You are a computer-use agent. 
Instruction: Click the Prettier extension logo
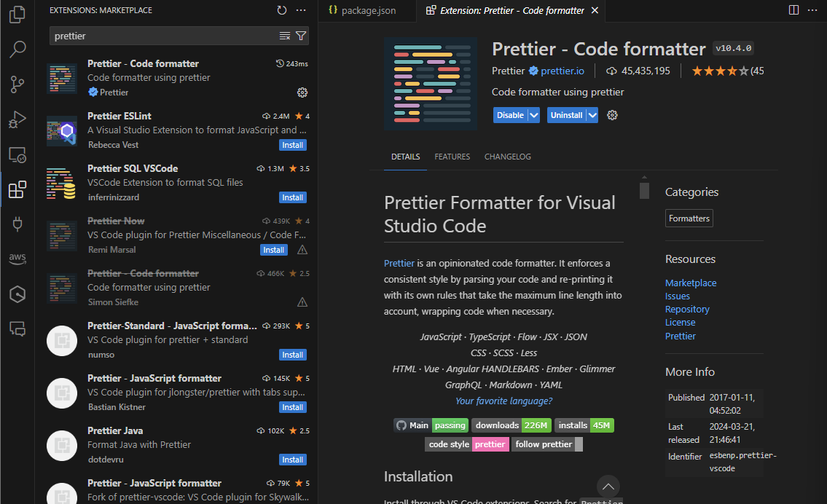click(431, 83)
